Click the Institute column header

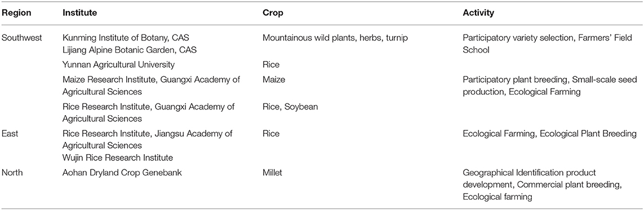pyautogui.click(x=79, y=13)
